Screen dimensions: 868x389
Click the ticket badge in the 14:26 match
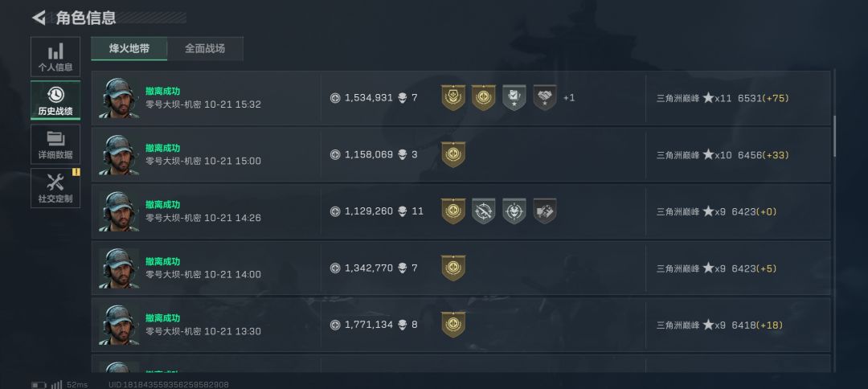[x=545, y=211]
